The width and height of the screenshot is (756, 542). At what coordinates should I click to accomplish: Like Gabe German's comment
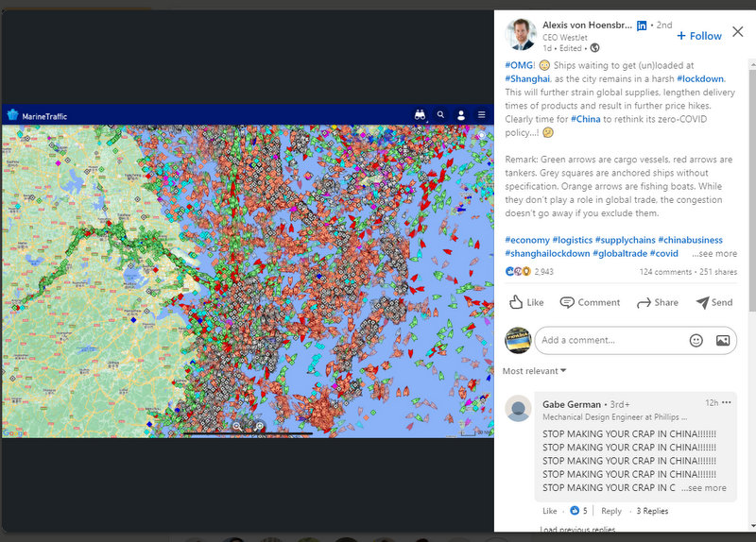pyautogui.click(x=549, y=511)
